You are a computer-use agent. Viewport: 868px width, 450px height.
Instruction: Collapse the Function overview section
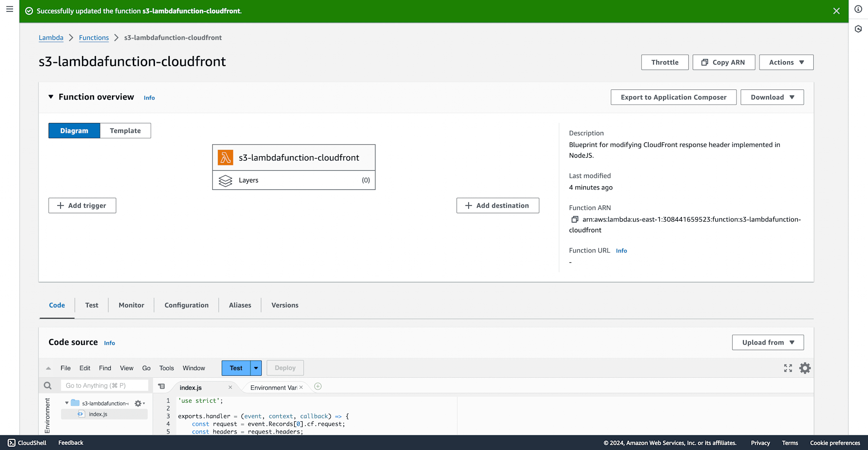(51, 97)
